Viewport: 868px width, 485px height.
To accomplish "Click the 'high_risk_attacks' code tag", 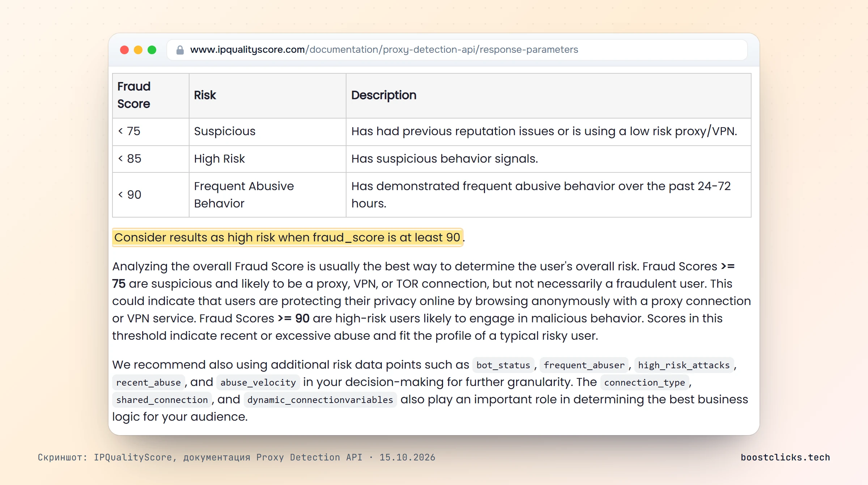I will [x=684, y=365].
